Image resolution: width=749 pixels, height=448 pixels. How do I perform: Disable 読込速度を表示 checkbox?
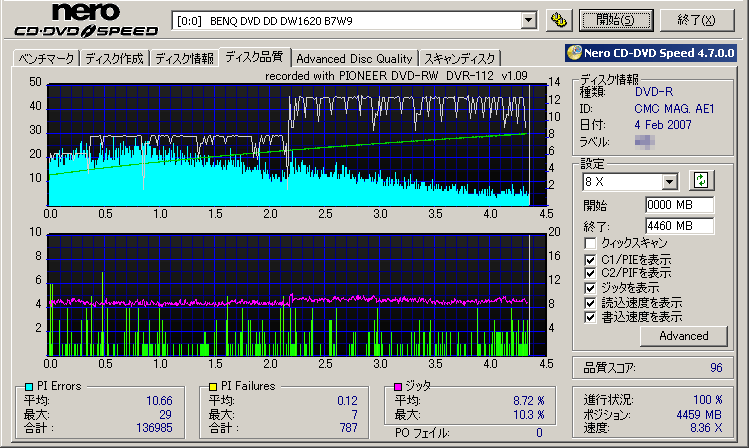590,303
